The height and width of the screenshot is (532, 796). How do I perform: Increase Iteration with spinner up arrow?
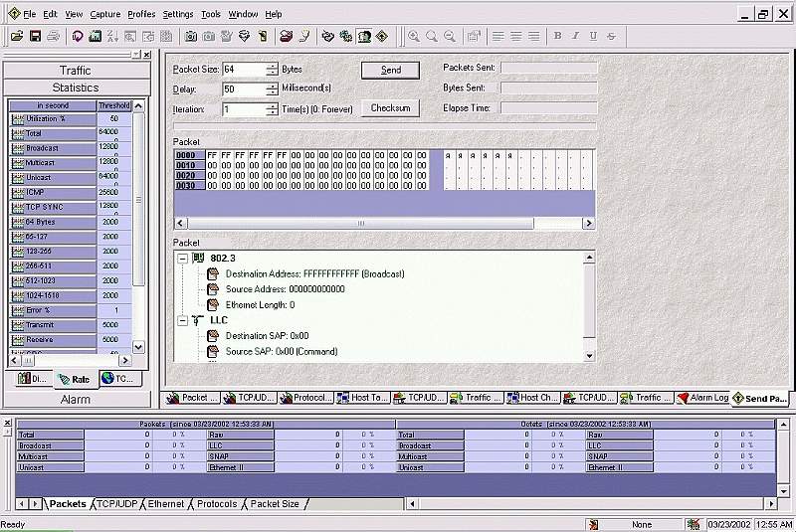[273, 105]
